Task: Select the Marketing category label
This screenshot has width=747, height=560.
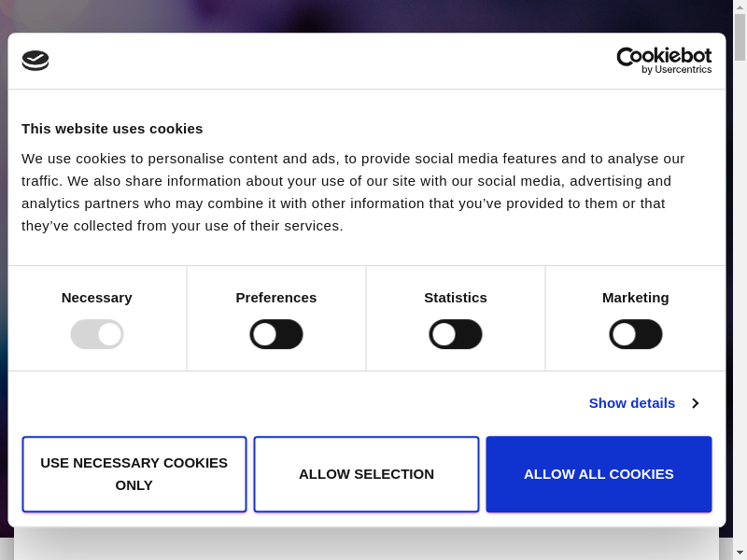Action: click(636, 298)
